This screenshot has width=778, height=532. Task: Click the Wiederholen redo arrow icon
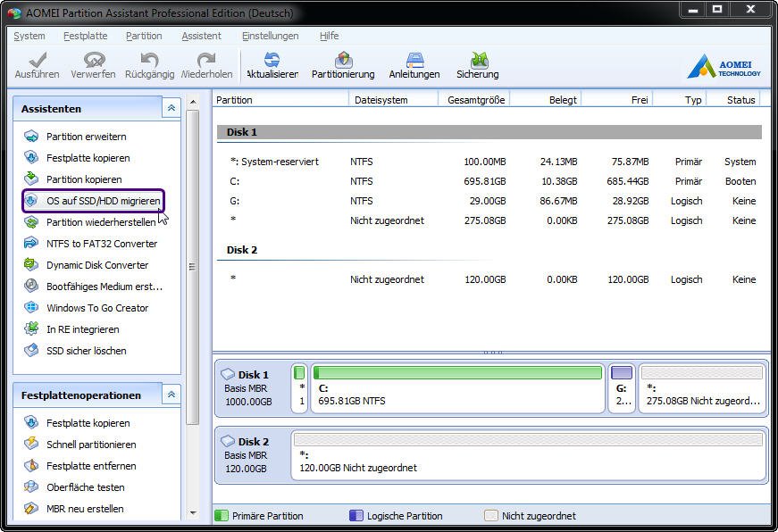pos(206,61)
